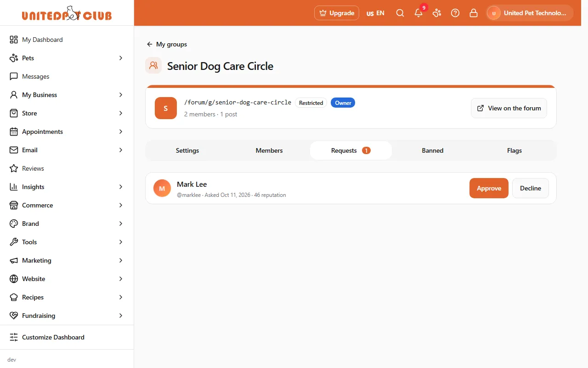Click the Brand palette icon

14,224
